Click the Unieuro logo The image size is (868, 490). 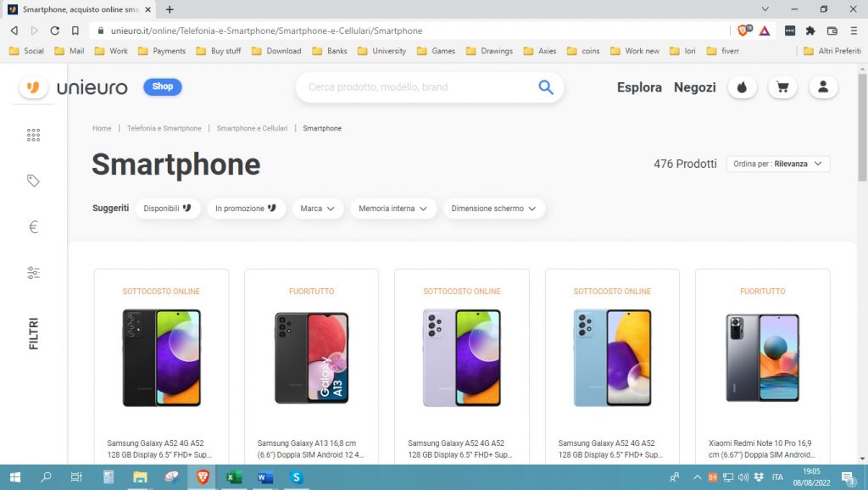(74, 87)
